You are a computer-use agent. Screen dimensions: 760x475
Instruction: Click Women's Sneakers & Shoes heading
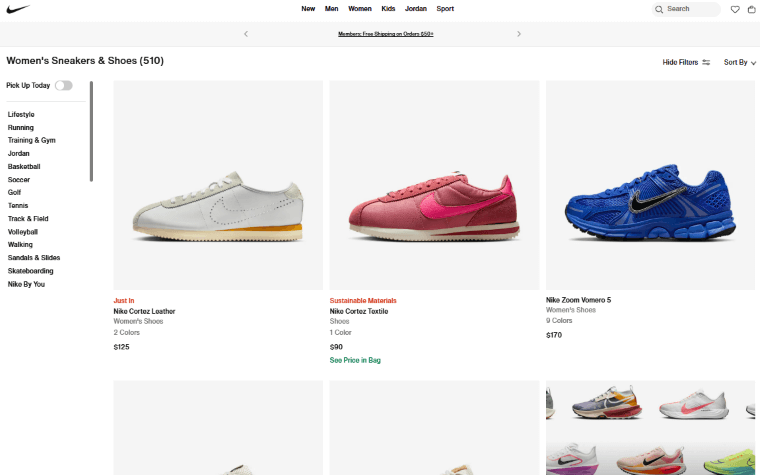(x=85, y=61)
